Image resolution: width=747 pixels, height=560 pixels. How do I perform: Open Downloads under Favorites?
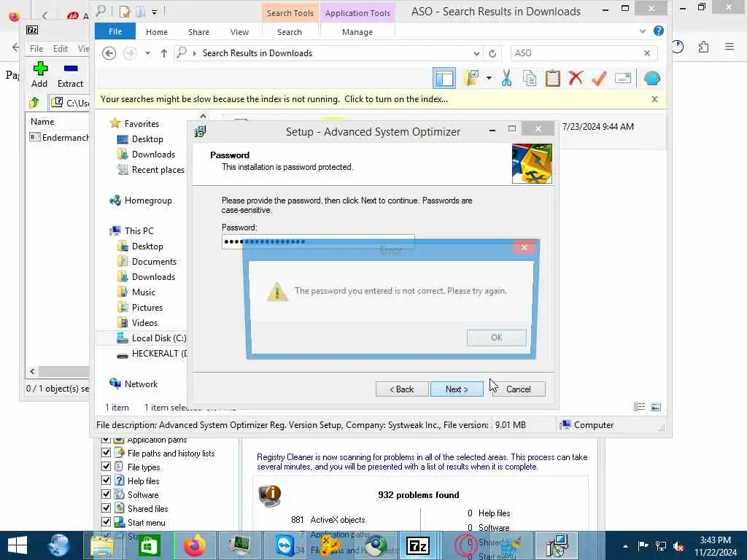tap(153, 155)
